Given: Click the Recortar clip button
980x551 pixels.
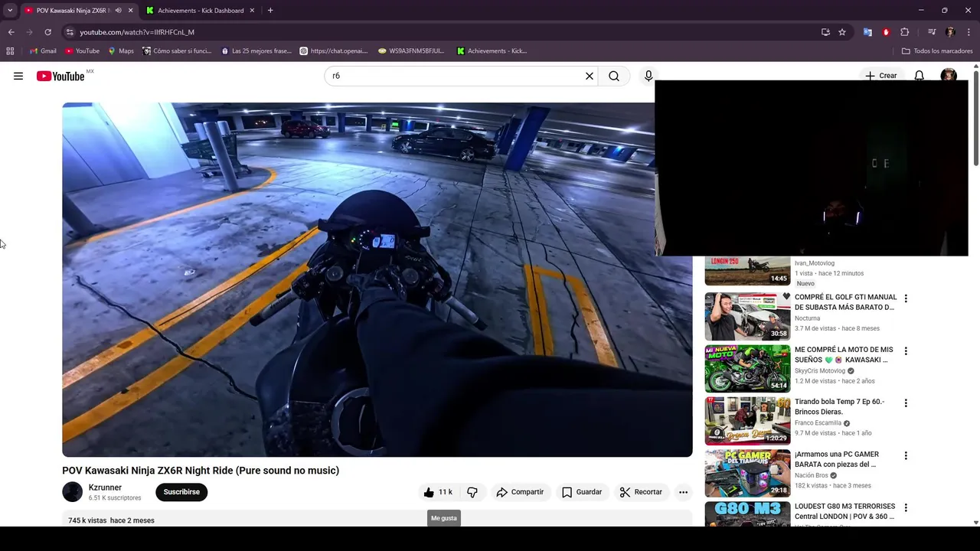Looking at the screenshot, I should (x=642, y=492).
